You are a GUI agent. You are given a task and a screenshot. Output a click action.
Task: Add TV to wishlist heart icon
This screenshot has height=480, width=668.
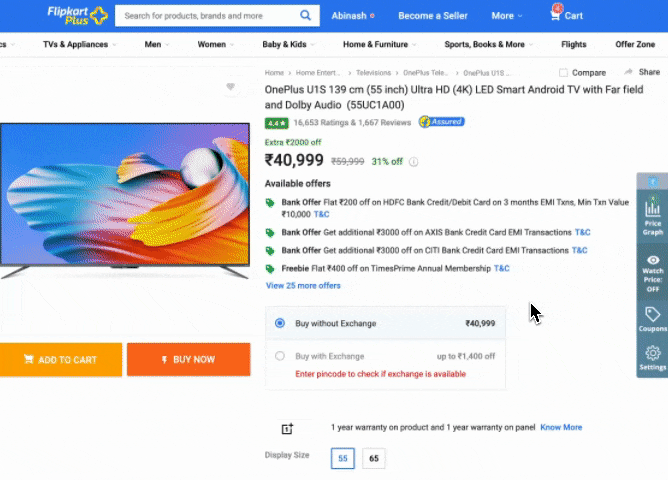pos(230,88)
